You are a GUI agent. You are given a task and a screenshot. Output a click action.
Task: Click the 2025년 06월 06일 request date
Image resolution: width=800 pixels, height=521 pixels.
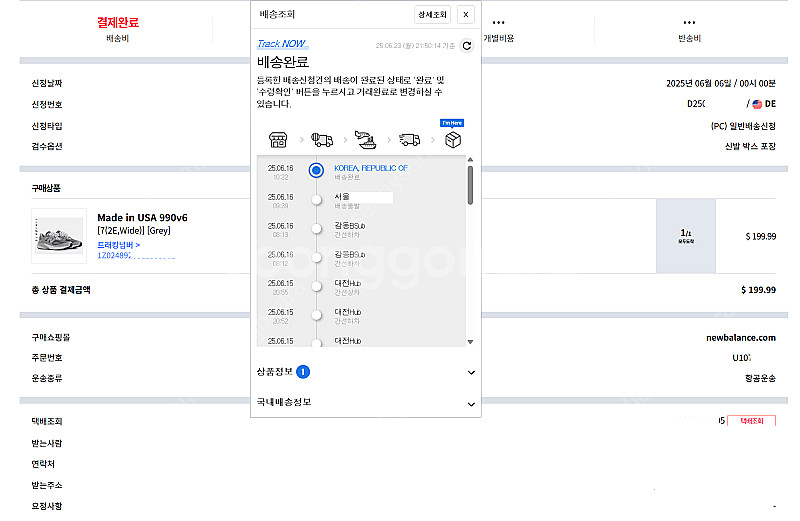tap(720, 83)
